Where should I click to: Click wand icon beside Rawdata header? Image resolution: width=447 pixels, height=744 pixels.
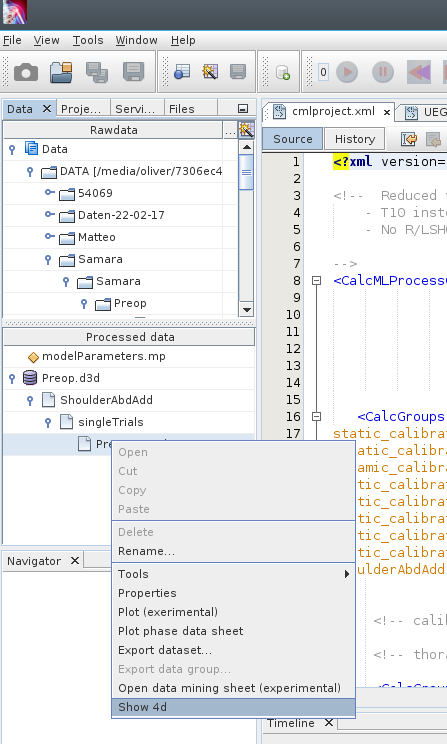pyautogui.click(x=246, y=130)
